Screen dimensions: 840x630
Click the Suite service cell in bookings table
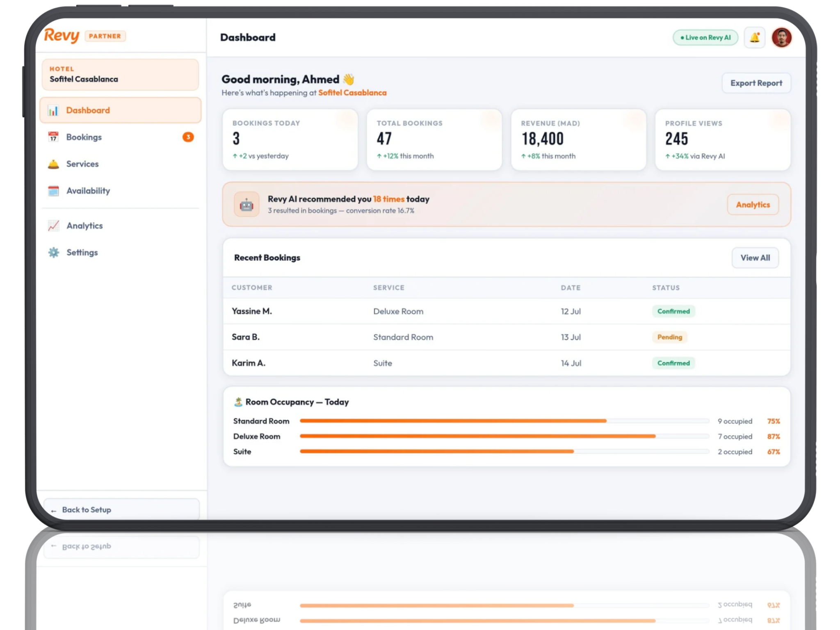[x=383, y=363]
